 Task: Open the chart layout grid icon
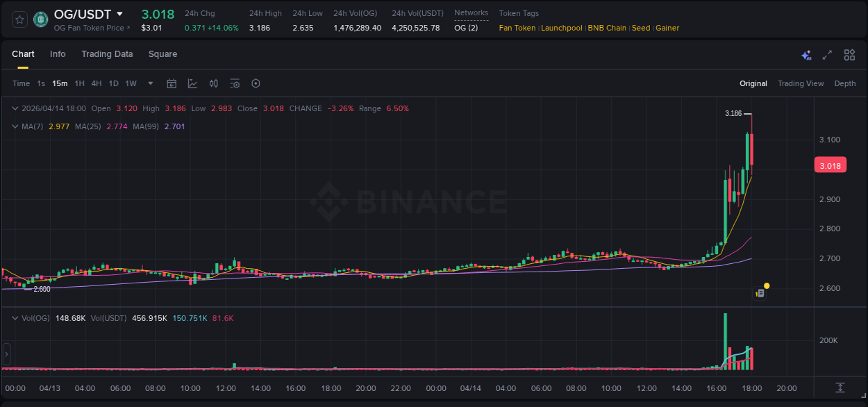849,54
